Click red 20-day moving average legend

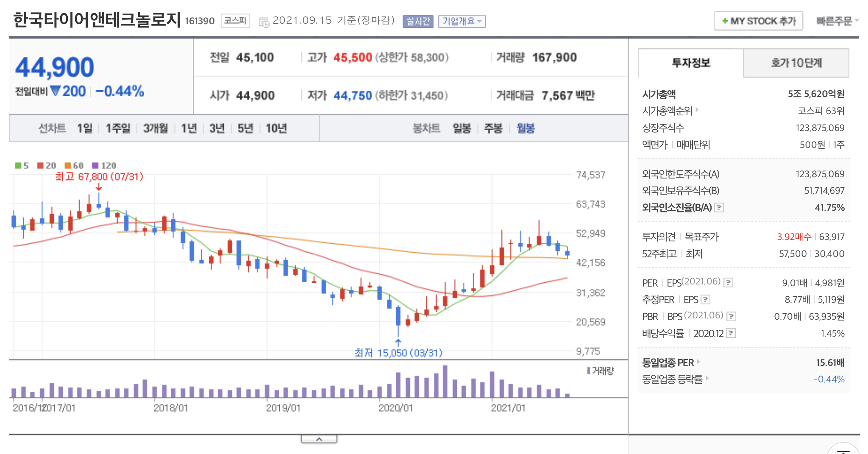pos(47,165)
